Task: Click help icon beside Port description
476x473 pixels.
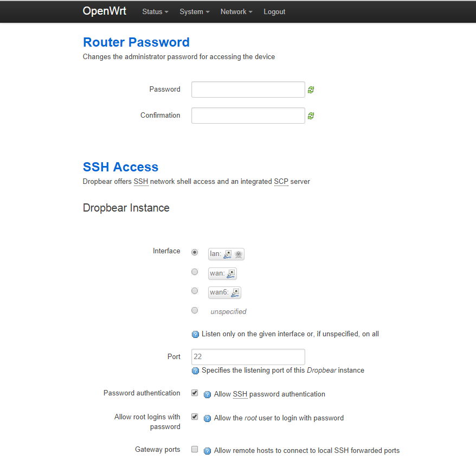Action: click(x=196, y=371)
